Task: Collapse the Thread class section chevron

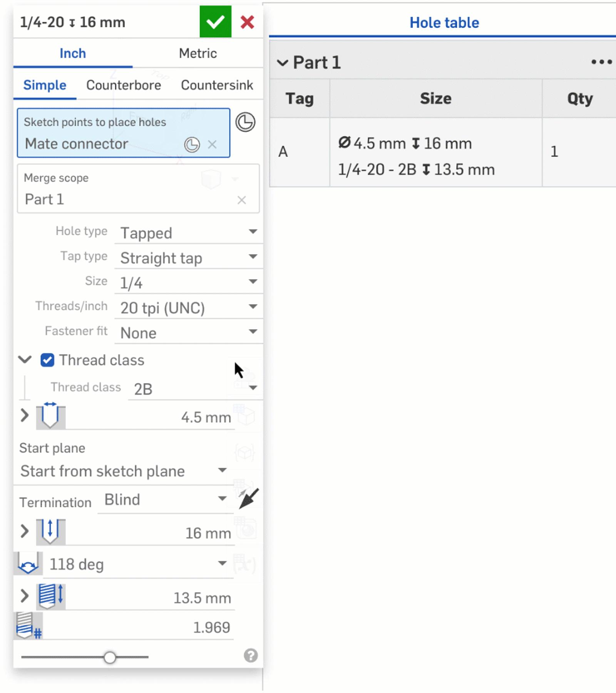Action: 25,360
